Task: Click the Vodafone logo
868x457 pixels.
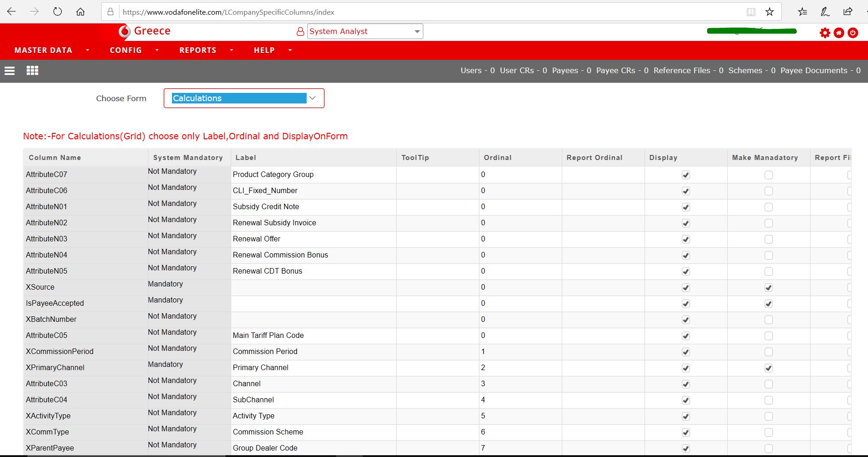Action: [124, 31]
